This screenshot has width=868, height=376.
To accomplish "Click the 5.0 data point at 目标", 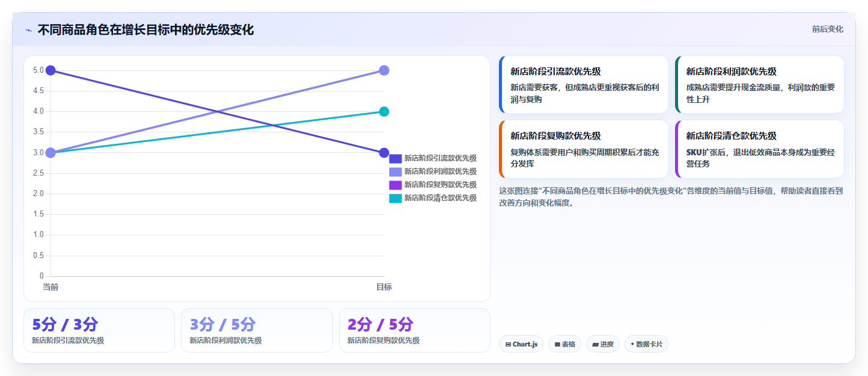I will click(384, 70).
